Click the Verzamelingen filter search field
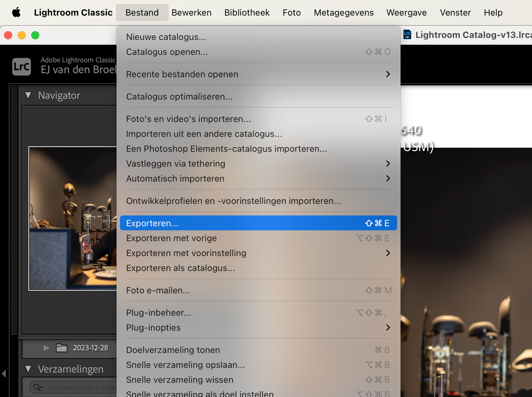532x397 pixels. (x=73, y=387)
